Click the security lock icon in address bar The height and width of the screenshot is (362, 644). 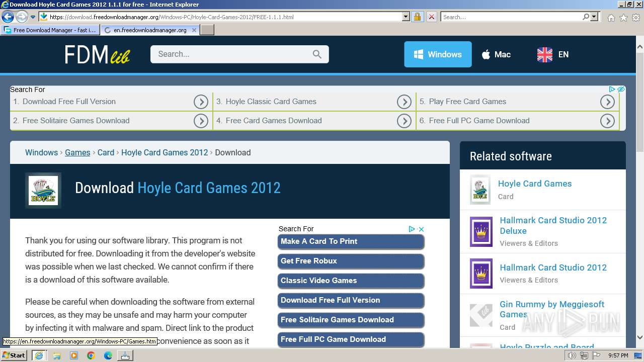click(x=417, y=17)
